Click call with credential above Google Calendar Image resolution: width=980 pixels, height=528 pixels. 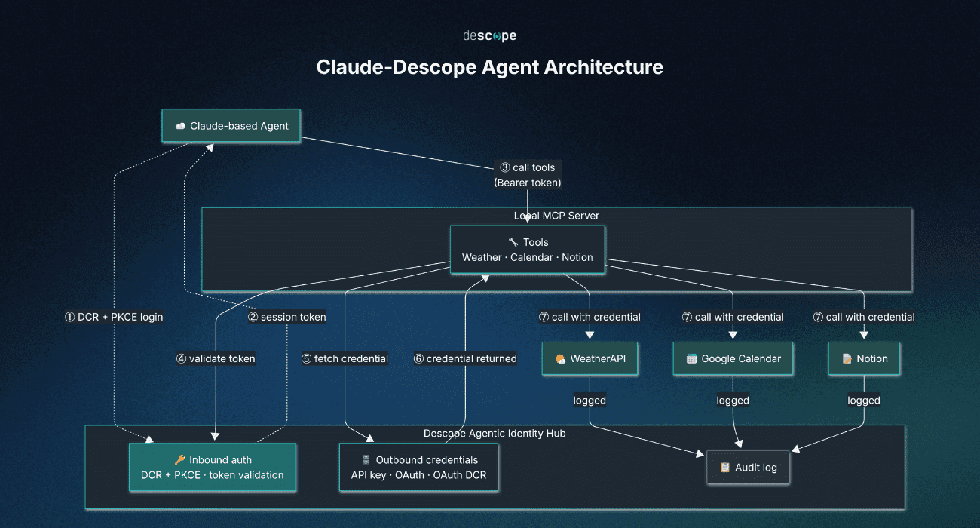click(x=733, y=317)
